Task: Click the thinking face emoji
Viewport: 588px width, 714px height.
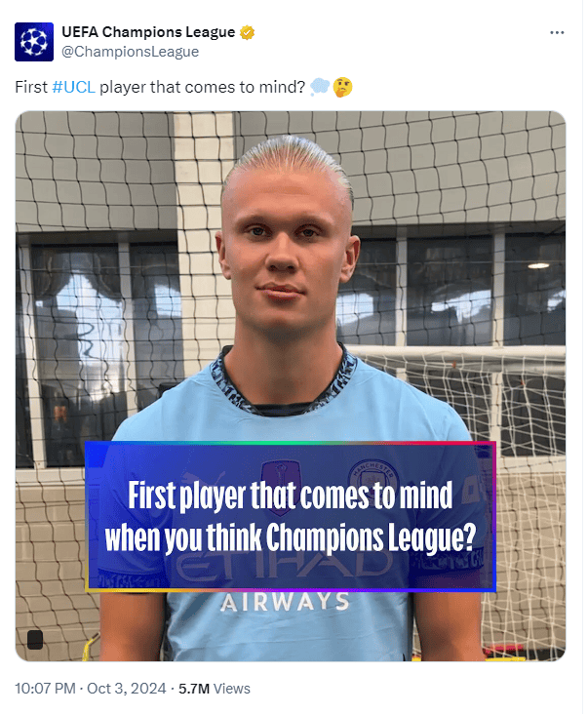Action: click(x=342, y=87)
